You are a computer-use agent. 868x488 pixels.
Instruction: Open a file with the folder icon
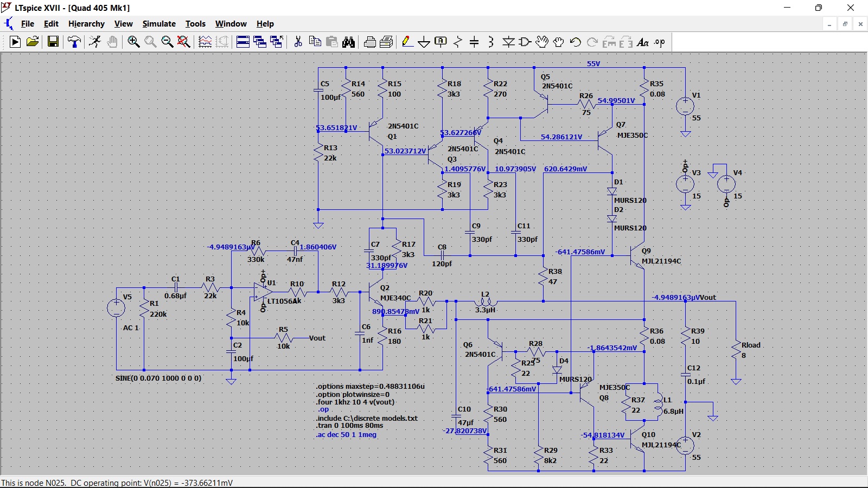33,42
